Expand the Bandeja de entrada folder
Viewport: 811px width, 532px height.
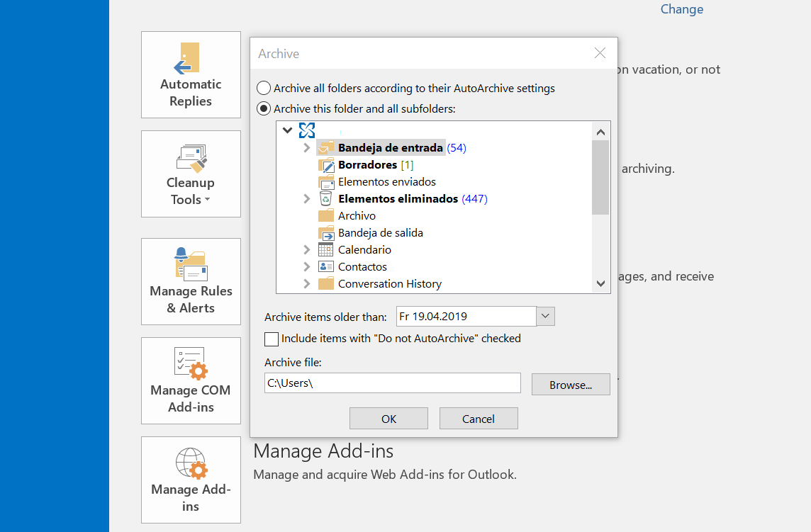click(x=306, y=148)
